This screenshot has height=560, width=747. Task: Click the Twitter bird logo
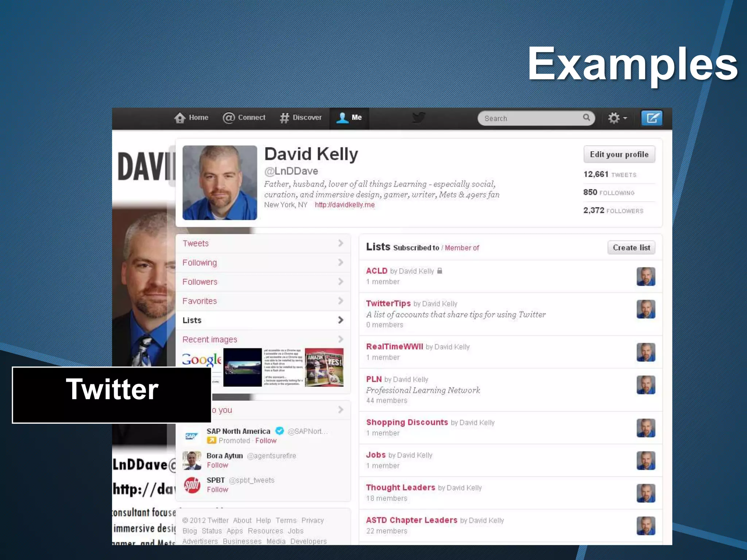tap(419, 117)
